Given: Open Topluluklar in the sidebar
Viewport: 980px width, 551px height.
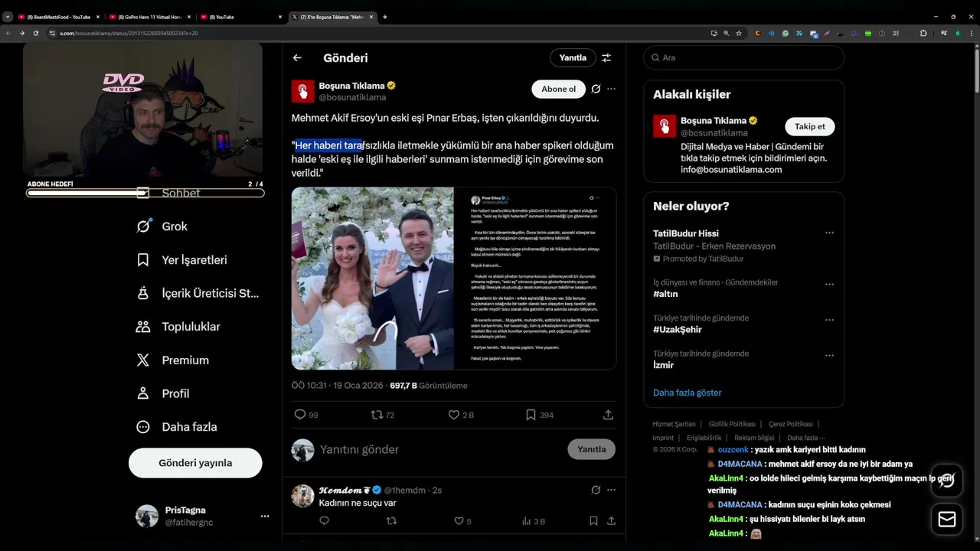Looking at the screenshot, I should pyautogui.click(x=178, y=327).
